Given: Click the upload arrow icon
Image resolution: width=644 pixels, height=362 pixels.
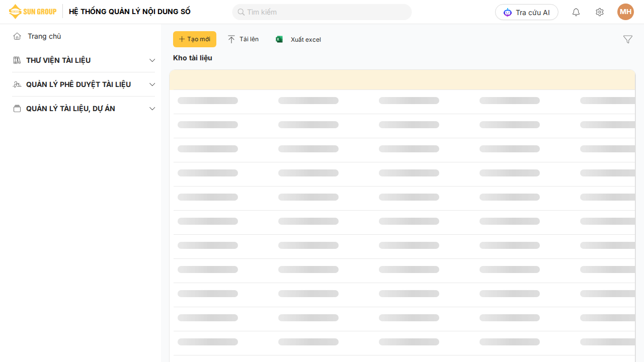Looking at the screenshot, I should (x=231, y=39).
